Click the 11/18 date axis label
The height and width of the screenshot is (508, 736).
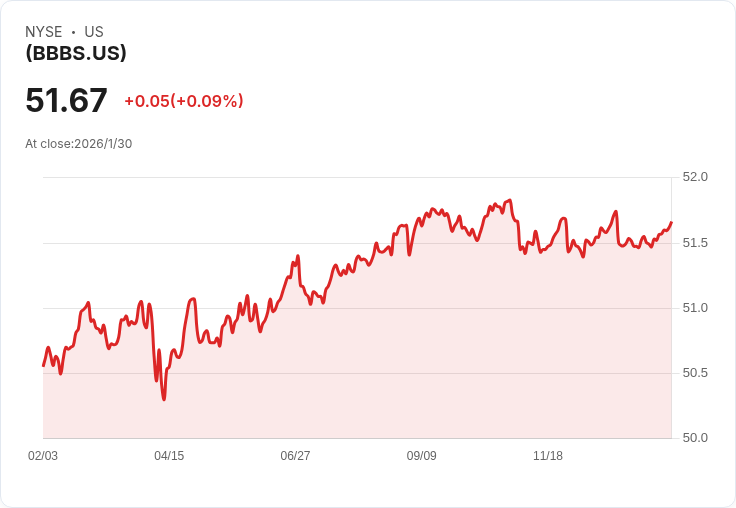(548, 456)
